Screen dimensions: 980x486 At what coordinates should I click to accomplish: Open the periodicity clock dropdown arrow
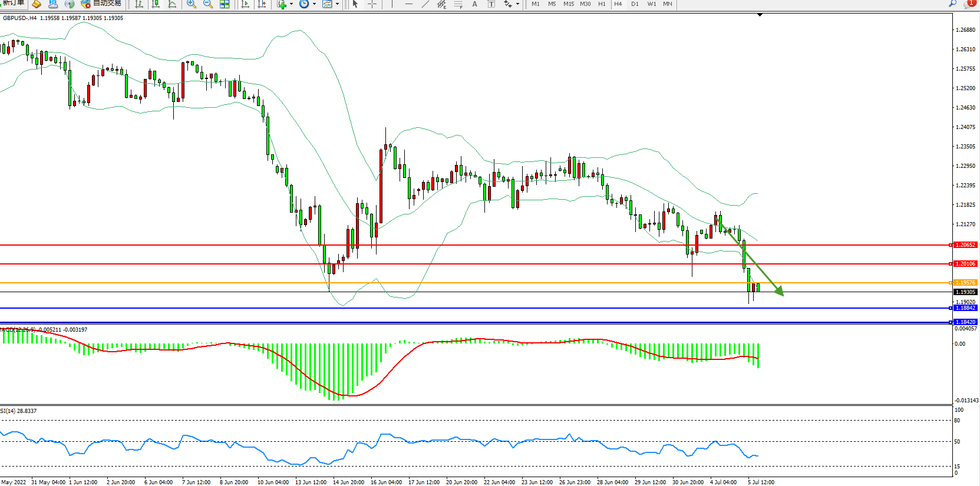314,4
